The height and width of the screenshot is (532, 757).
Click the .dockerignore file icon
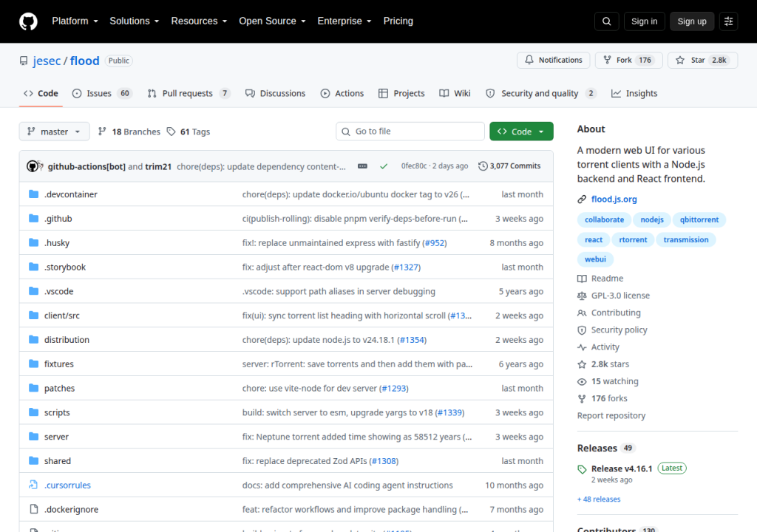click(x=33, y=509)
